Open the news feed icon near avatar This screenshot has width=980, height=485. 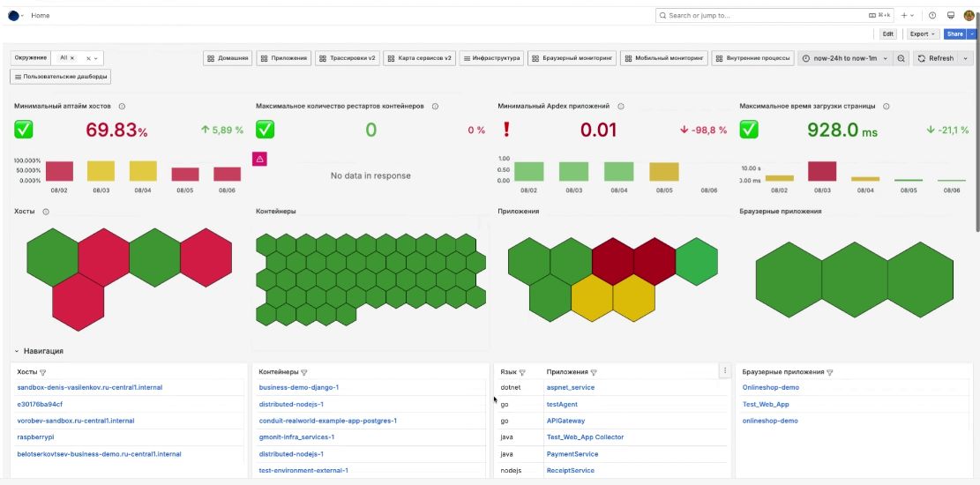[x=951, y=16]
